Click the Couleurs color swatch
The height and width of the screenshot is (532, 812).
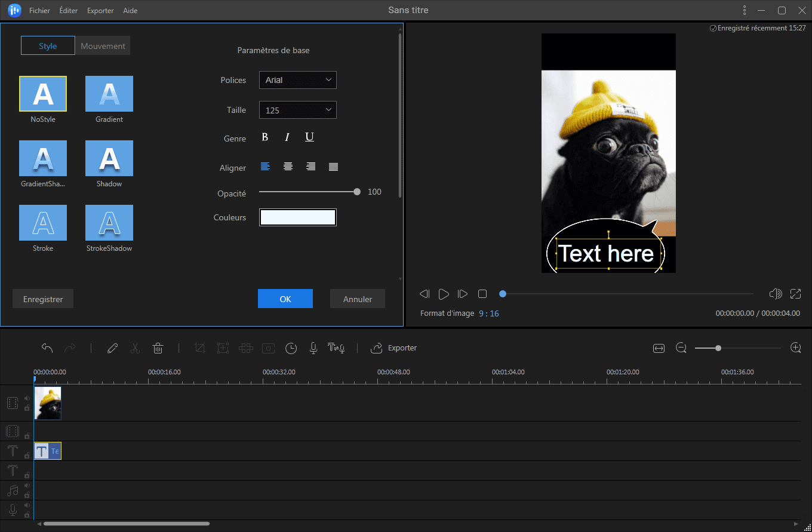(x=298, y=217)
